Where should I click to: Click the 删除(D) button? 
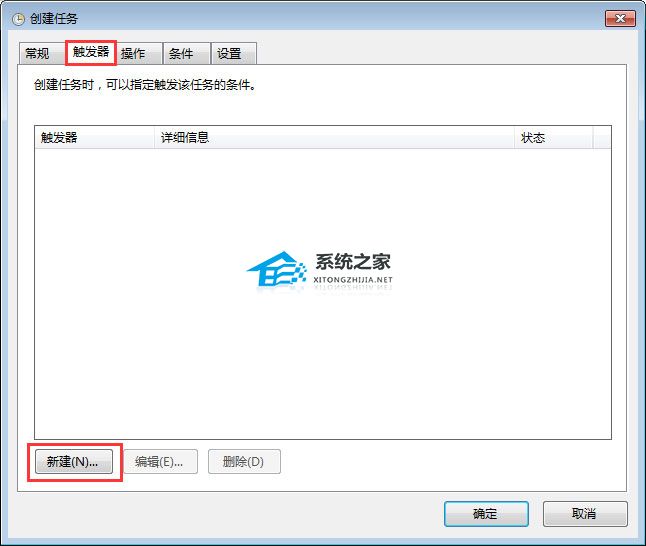point(244,462)
